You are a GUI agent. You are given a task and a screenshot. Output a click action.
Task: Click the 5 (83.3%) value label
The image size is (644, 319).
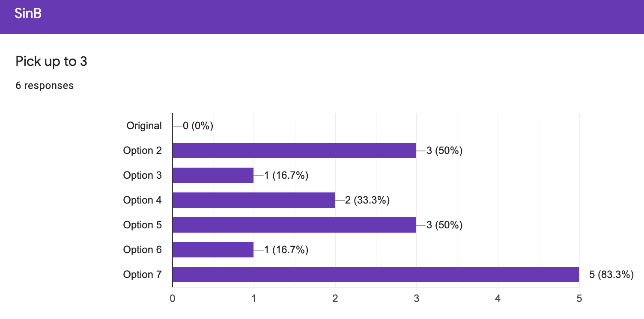(x=611, y=275)
